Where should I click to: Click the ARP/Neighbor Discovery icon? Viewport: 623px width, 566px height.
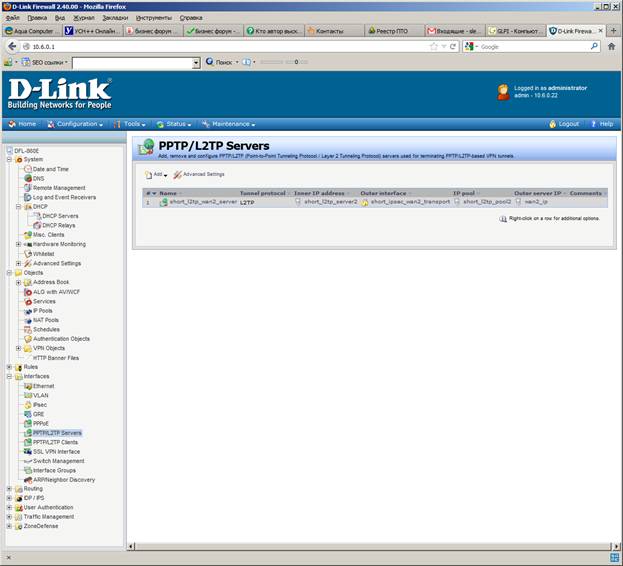pos(28,480)
